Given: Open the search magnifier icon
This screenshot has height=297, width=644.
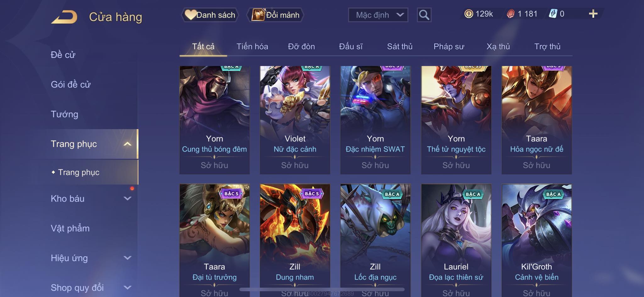Looking at the screenshot, I should point(424,15).
